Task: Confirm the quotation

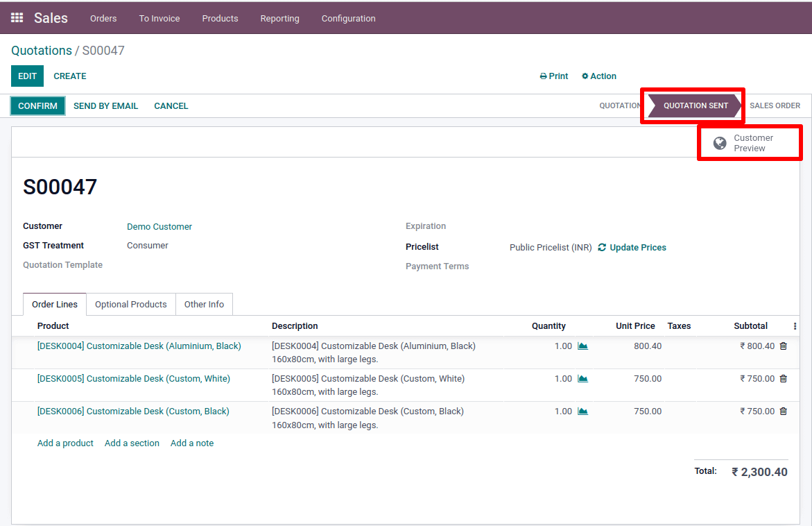Action: coord(38,105)
